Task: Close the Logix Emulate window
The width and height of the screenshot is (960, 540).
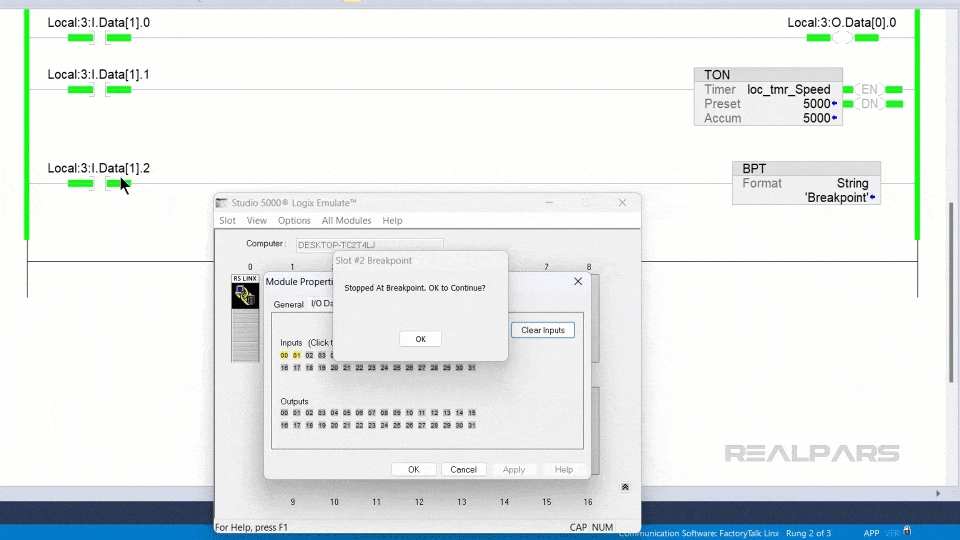Action: pos(622,203)
